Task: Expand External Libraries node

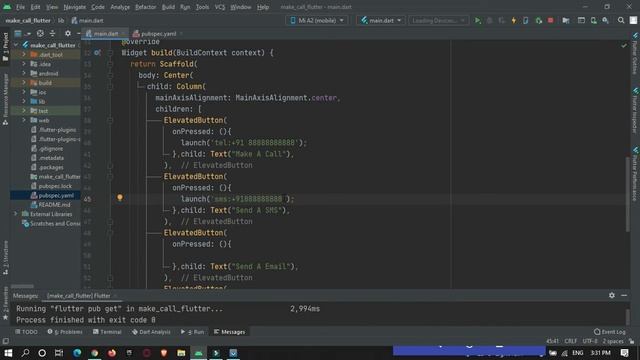Action: tap(16, 214)
